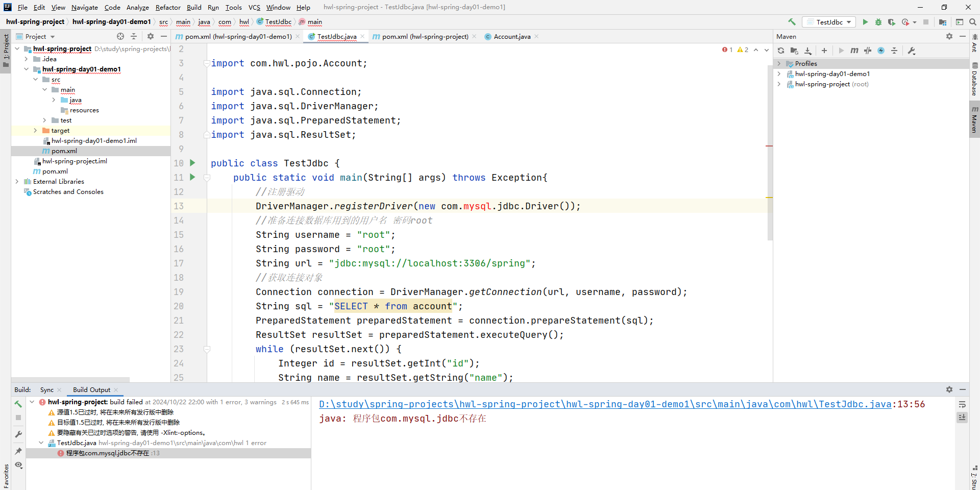Open Project panel gear options
The image size is (980, 490).
151,36
